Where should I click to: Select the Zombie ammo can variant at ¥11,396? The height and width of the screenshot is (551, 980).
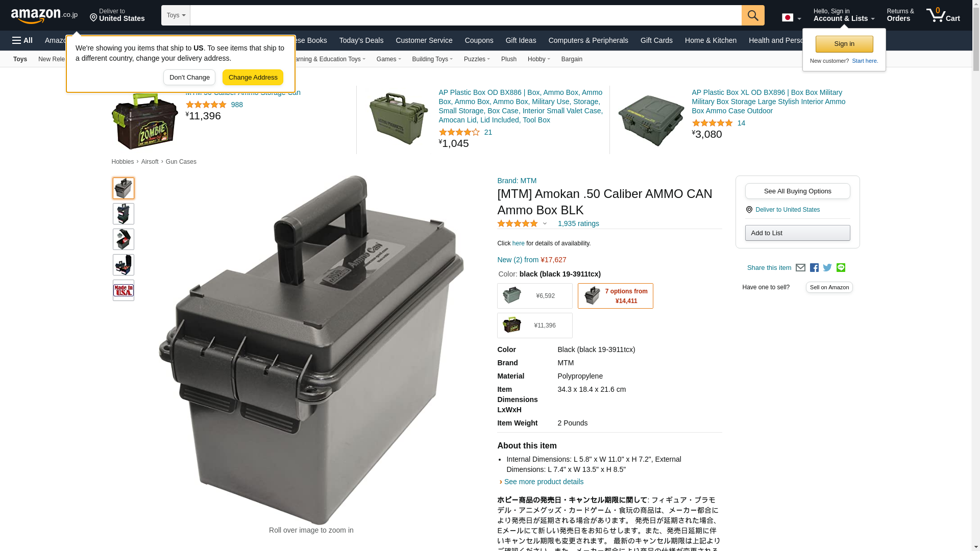[x=534, y=325]
